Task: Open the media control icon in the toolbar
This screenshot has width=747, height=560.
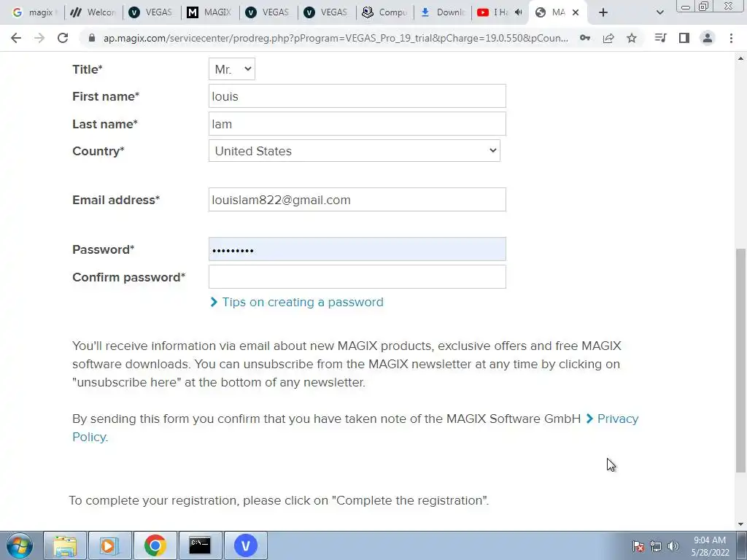Action: point(660,38)
